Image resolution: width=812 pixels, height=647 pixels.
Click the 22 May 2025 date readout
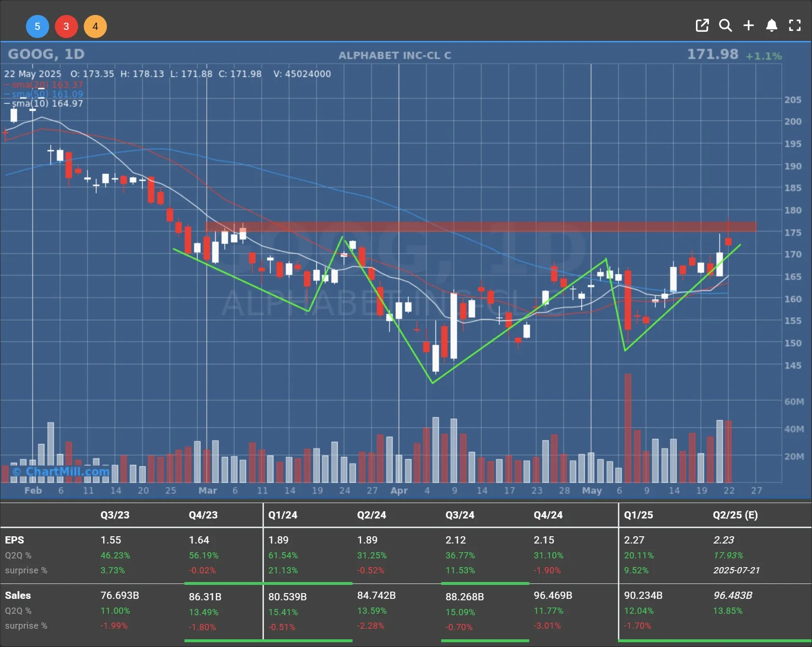(33, 74)
